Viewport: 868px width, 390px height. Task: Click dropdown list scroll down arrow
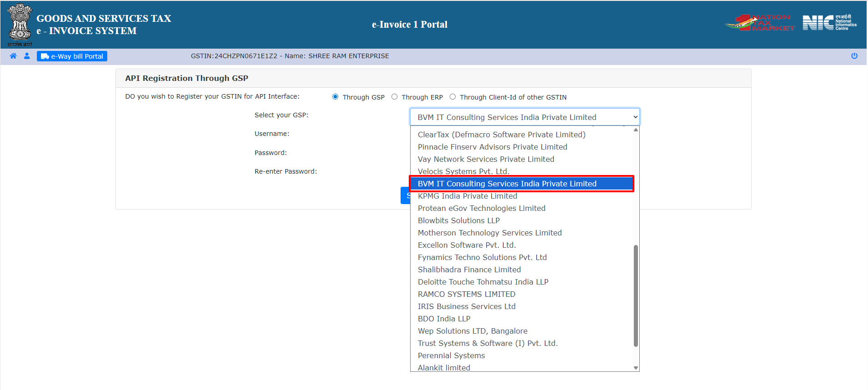click(636, 368)
